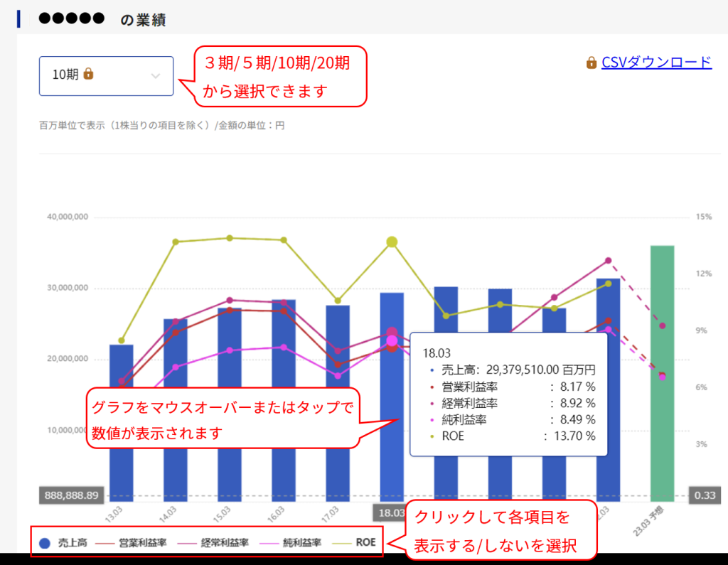Open the 10期 period dropdown
Viewport: 728px width, 565px height.
pos(106,75)
